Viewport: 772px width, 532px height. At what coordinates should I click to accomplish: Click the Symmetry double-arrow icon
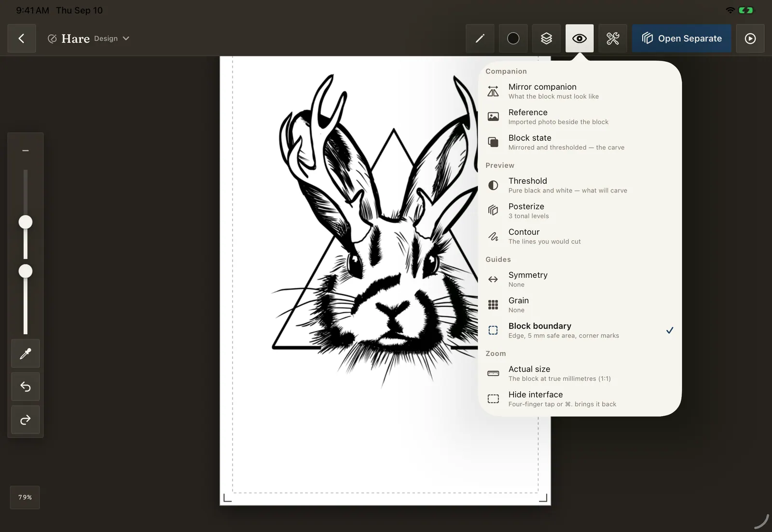coord(493,279)
